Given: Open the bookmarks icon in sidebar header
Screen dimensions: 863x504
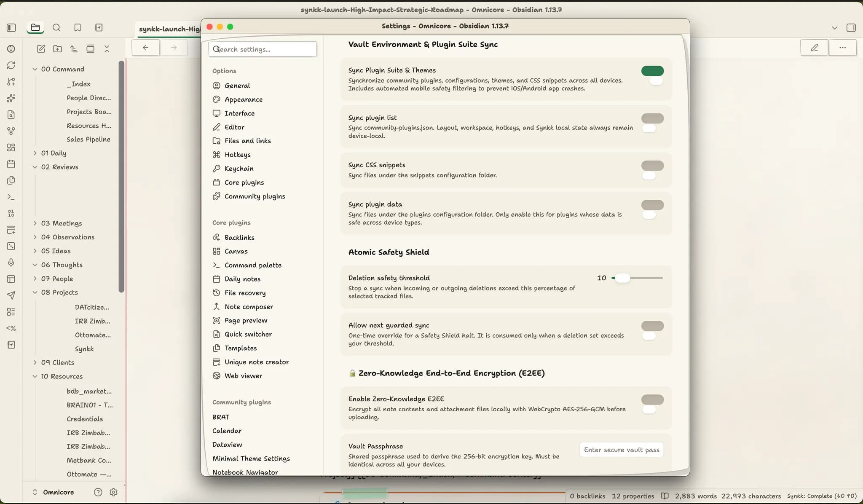Looking at the screenshot, I should [78, 28].
